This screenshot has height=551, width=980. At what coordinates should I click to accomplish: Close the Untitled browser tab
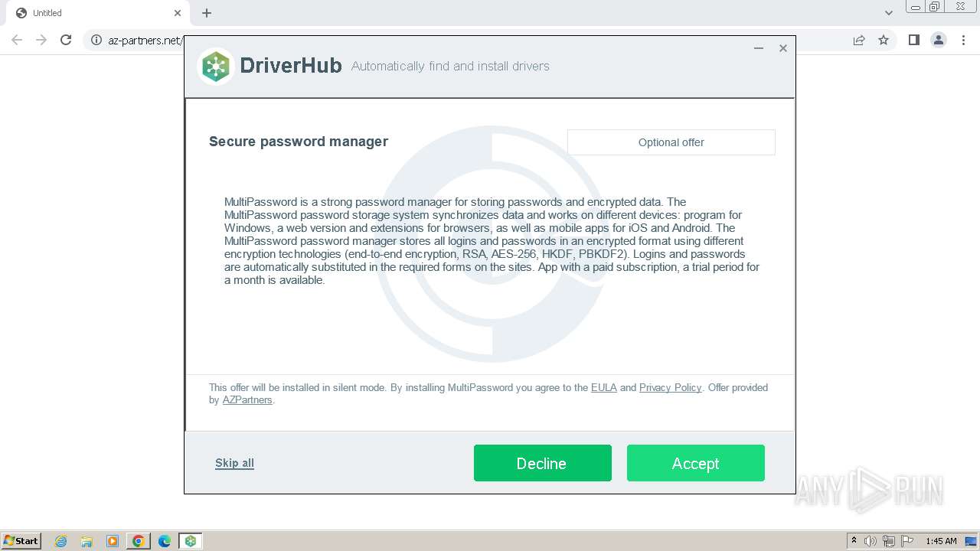(178, 13)
